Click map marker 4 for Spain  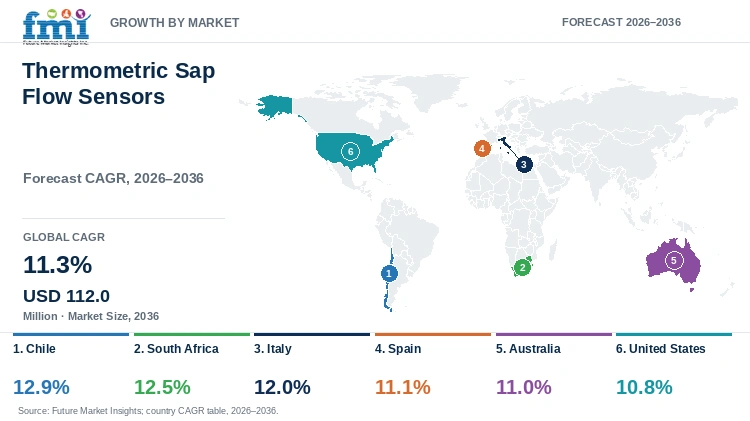(482, 149)
